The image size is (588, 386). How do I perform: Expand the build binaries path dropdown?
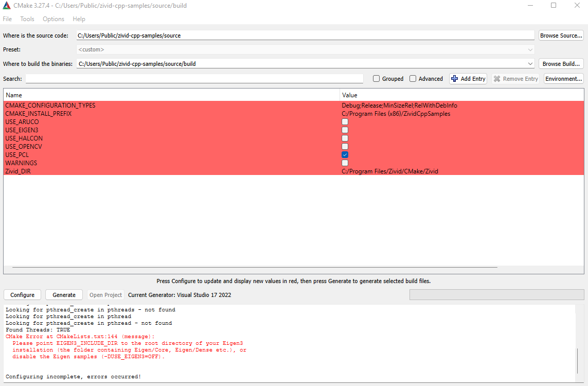[530, 64]
